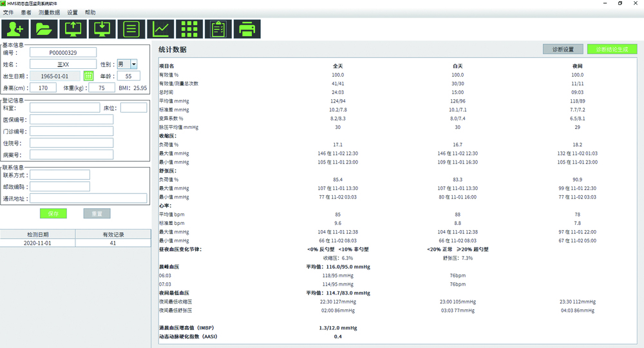Open the 文件 menu

pyautogui.click(x=8, y=12)
